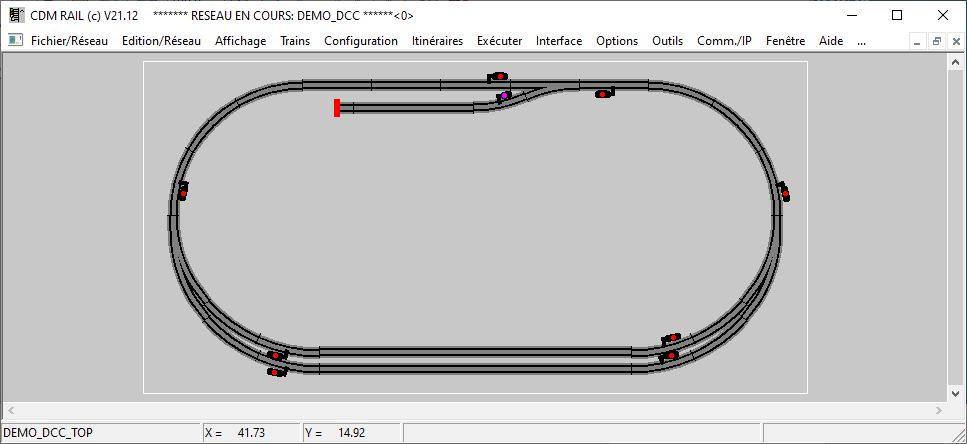The width and height of the screenshot is (967, 444).
Task: Minimize the inner document window
Action: click(918, 42)
